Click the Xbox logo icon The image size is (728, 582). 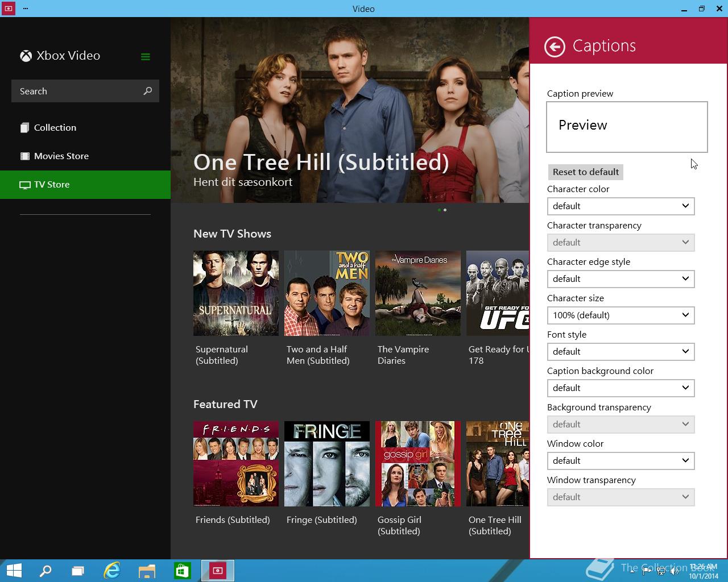coord(26,56)
